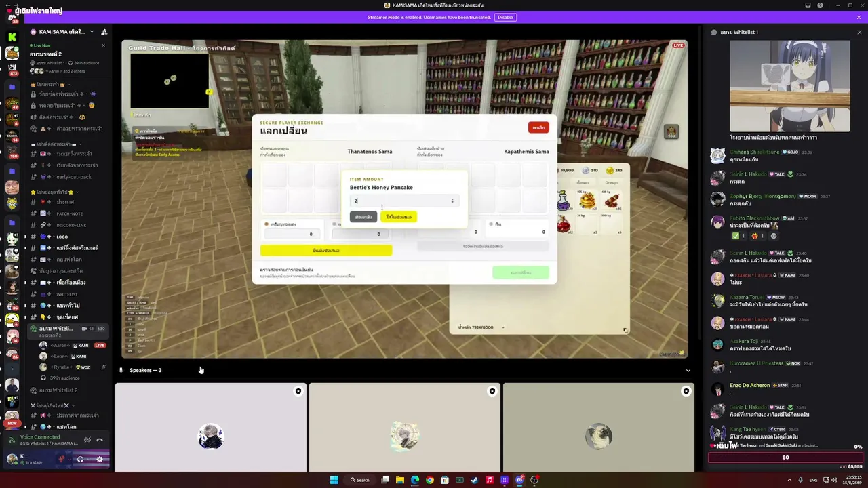Viewport: 868px width, 488px height.
Task: Select the grilled meat skewer inventory item
Action: (612, 201)
